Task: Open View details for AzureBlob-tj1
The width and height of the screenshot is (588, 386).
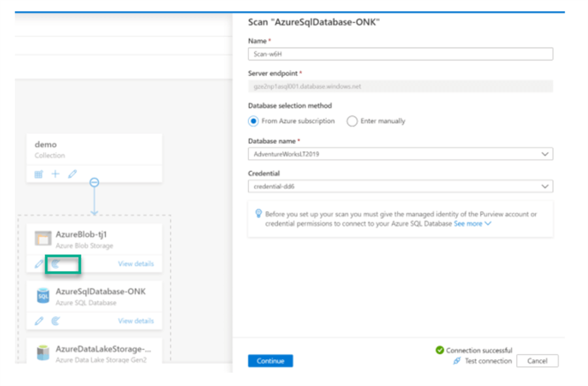Action: click(136, 264)
